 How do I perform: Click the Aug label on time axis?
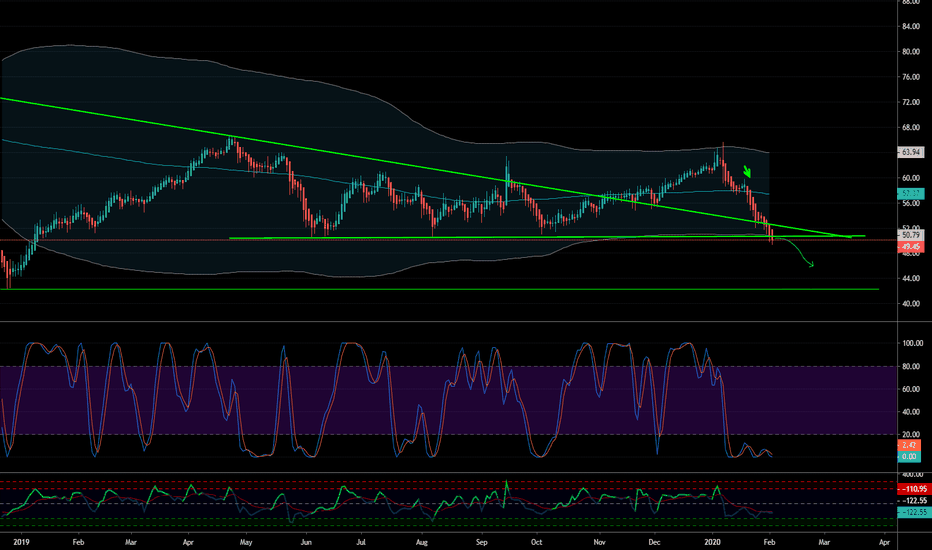(x=421, y=542)
